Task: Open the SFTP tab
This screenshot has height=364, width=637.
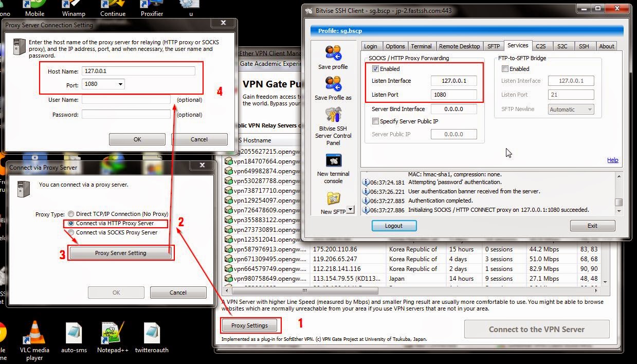Action: [493, 46]
